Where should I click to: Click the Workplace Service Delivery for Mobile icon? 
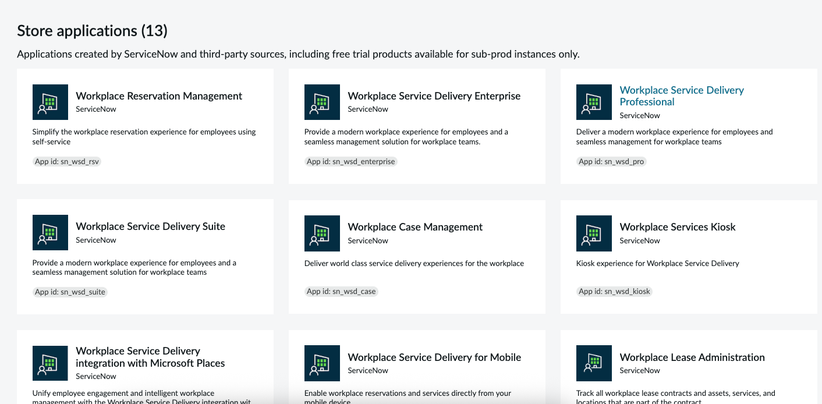pos(322,363)
